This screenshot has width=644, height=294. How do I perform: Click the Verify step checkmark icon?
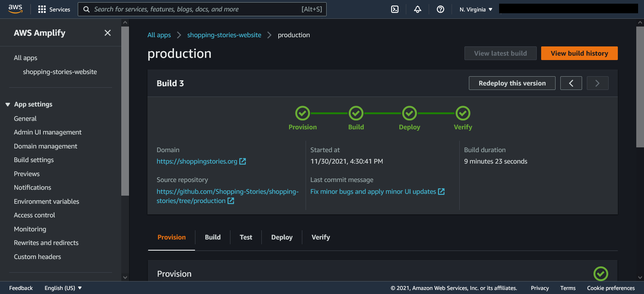pos(463,113)
